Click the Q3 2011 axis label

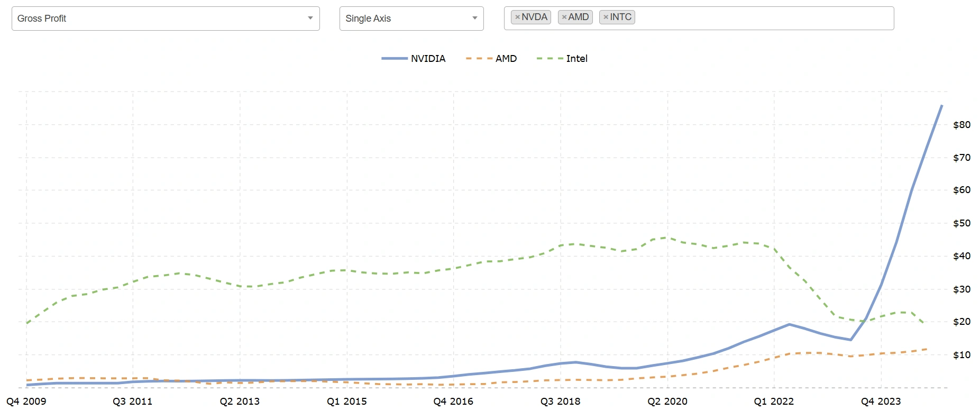pyautogui.click(x=133, y=402)
